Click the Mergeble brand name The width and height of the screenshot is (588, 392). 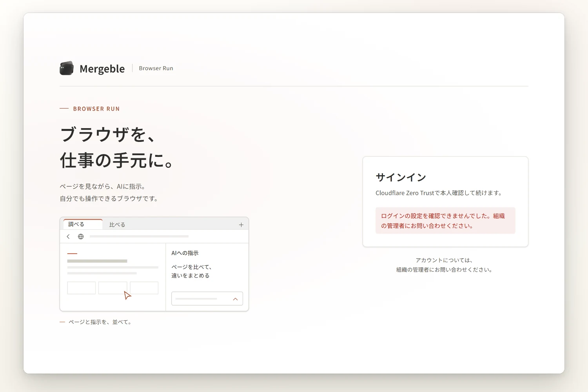tap(102, 69)
